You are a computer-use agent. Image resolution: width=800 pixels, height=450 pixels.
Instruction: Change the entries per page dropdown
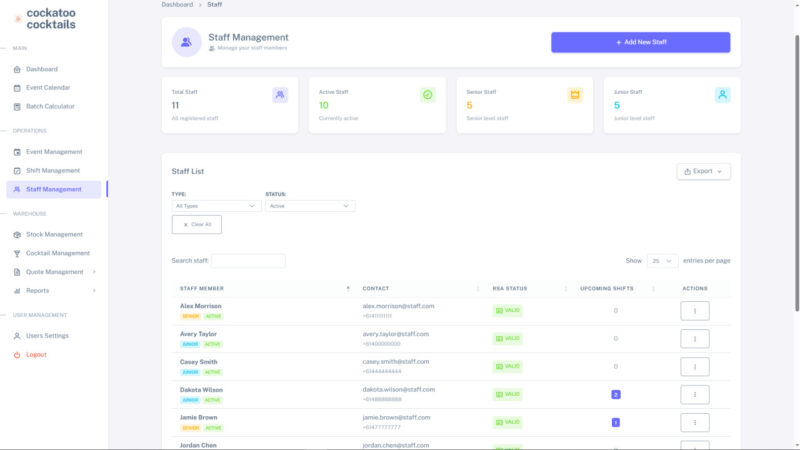pyautogui.click(x=662, y=261)
